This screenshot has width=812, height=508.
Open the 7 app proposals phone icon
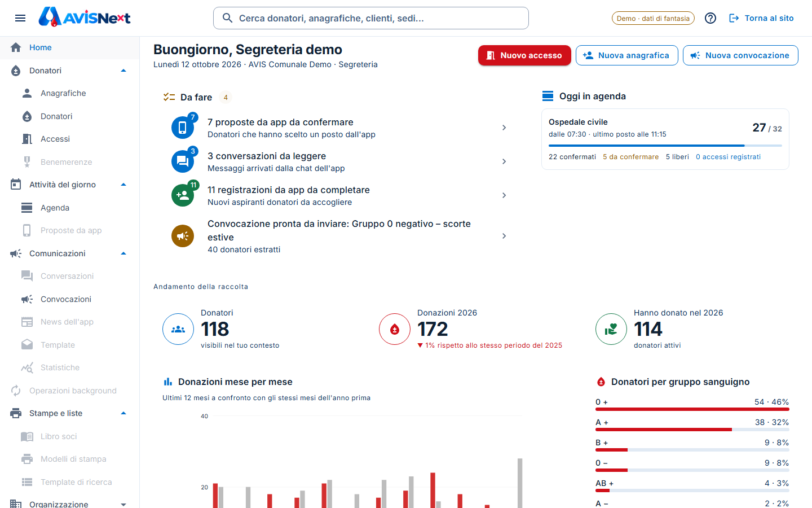coord(183,128)
